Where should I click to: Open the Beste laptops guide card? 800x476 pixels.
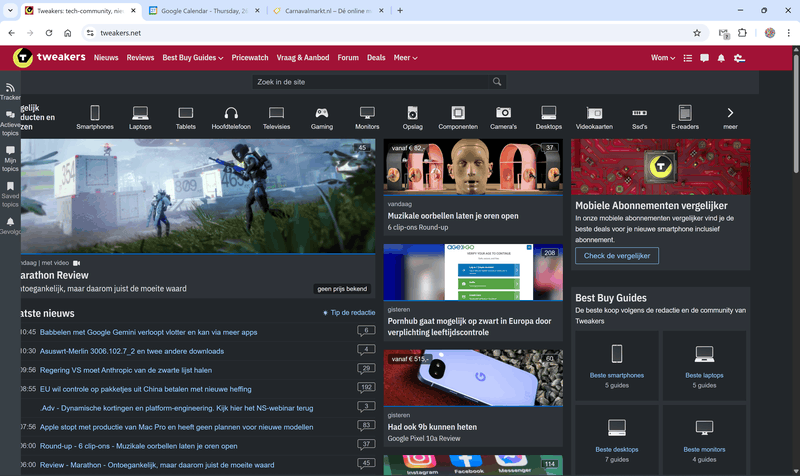pos(704,365)
